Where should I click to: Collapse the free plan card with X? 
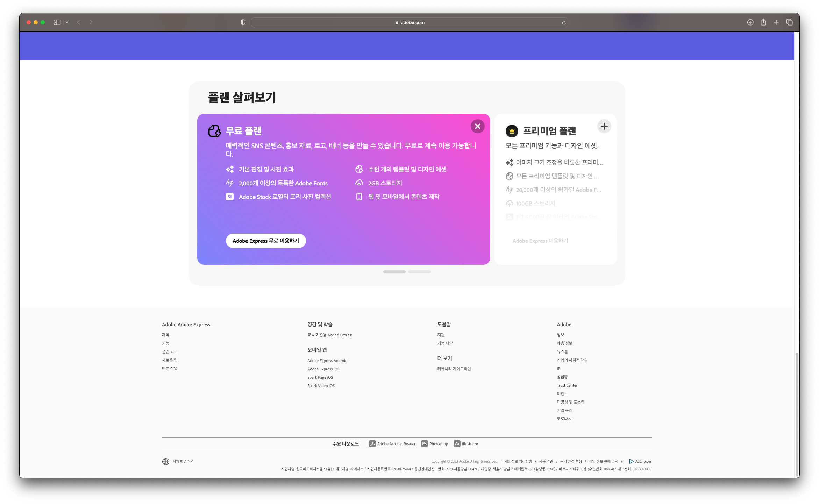coord(477,126)
